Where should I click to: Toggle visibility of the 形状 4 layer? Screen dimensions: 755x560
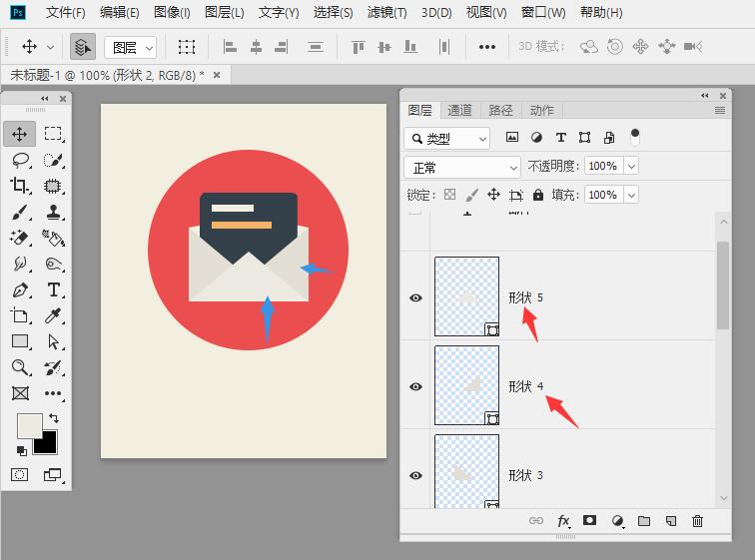tap(415, 386)
